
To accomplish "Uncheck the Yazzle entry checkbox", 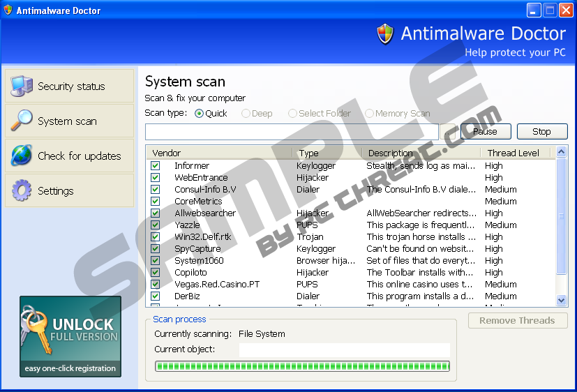I will pyautogui.click(x=156, y=225).
